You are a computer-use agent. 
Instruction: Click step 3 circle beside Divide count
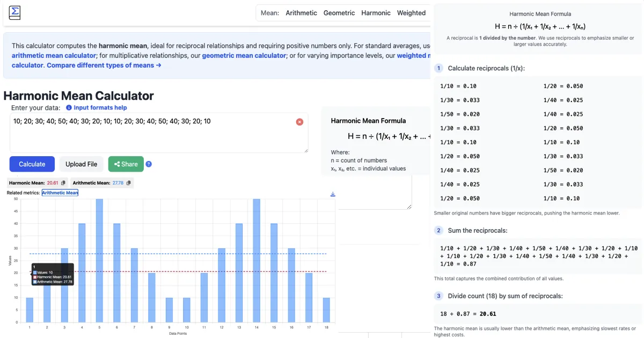tap(438, 296)
